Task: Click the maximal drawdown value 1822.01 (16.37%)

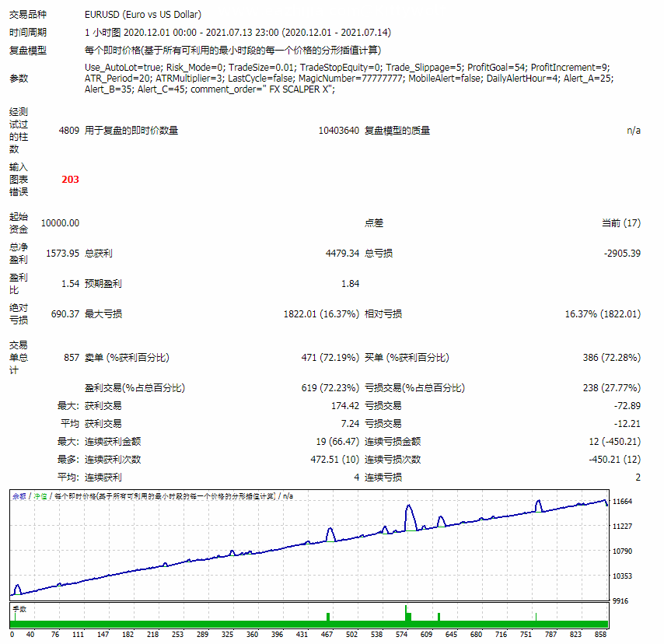Action: (x=321, y=314)
